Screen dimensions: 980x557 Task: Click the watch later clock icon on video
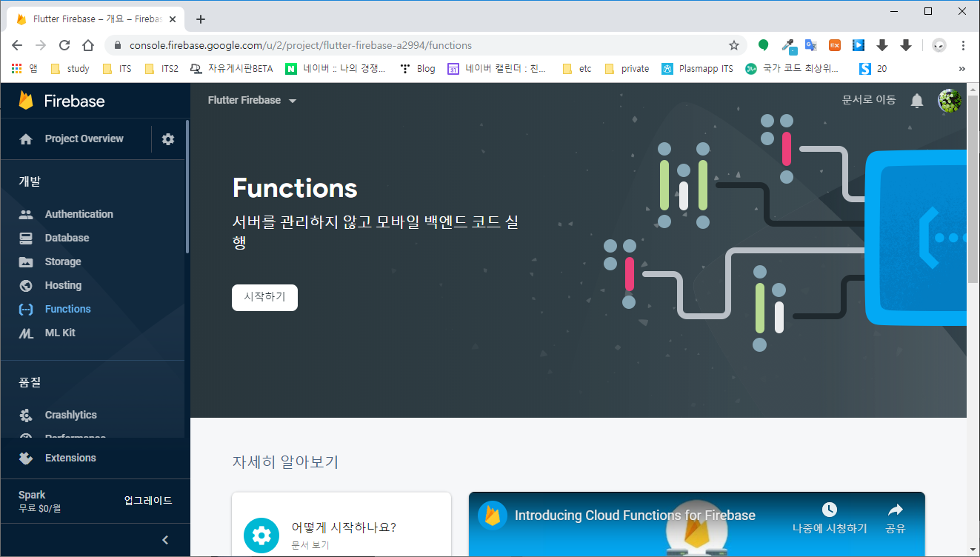[x=830, y=510]
